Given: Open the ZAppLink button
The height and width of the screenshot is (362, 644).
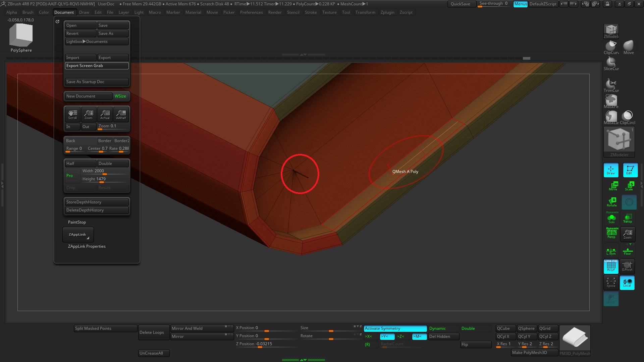Looking at the screenshot, I should (x=78, y=234).
